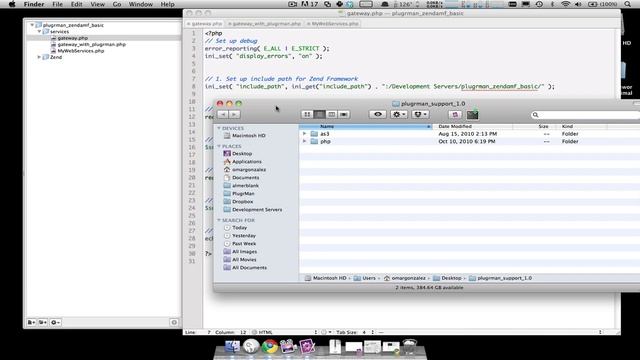Image resolution: width=640 pixels, height=360 pixels.
Task: Open the Finder Action gear menu
Action: 399,115
